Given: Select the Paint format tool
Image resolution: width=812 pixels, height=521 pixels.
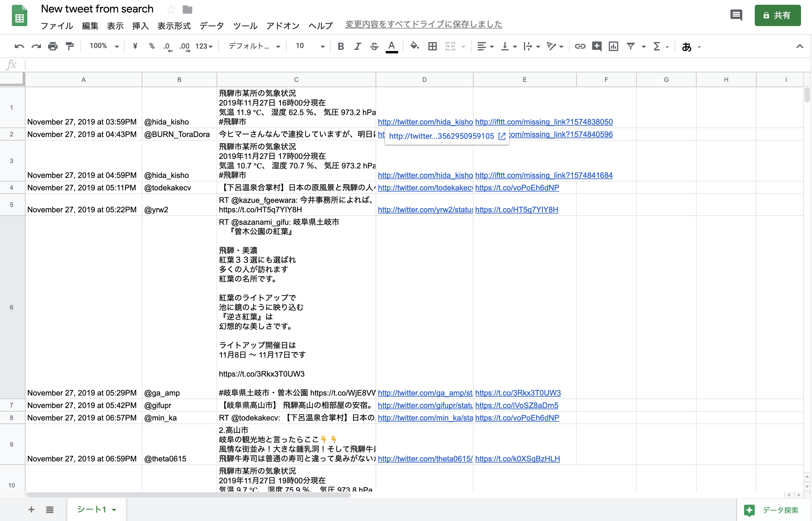Looking at the screenshot, I should 70,46.
